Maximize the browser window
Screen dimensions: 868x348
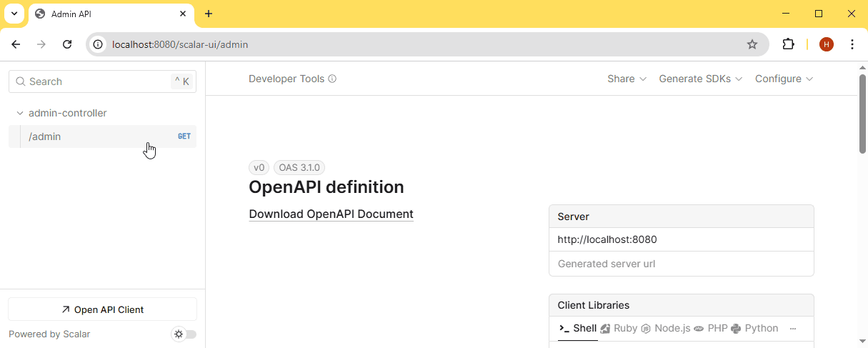coord(819,14)
